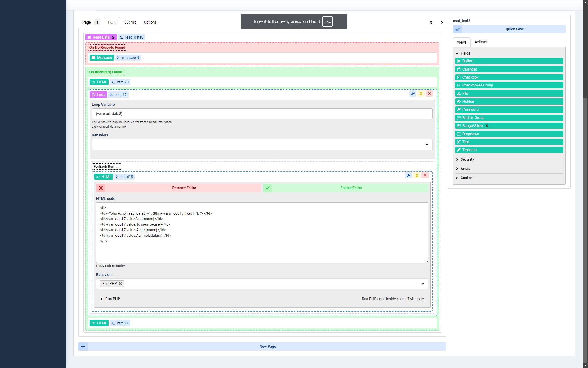Open the Actions tab
This screenshot has height=368, width=588.
(481, 42)
